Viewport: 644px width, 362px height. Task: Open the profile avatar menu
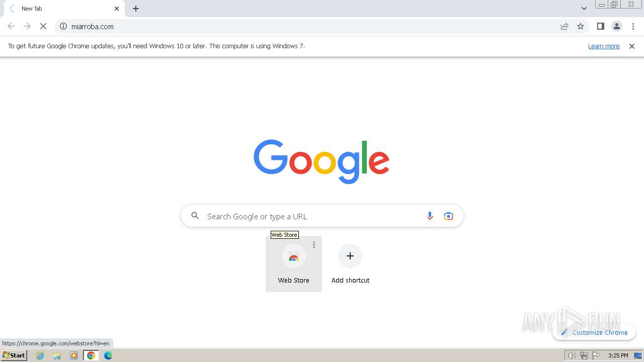[x=616, y=27]
